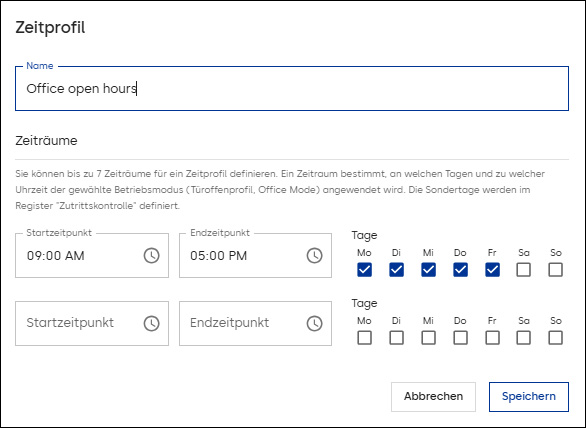Focus the Name field with Office open hours
Viewport: 586px width, 428px height.
pos(292,89)
